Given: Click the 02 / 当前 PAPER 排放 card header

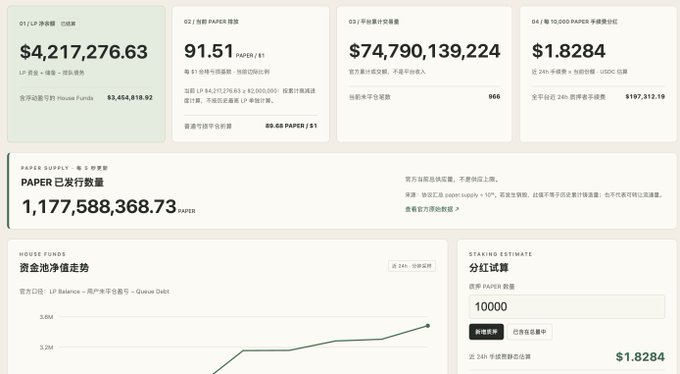Looking at the screenshot, I should coord(211,22).
